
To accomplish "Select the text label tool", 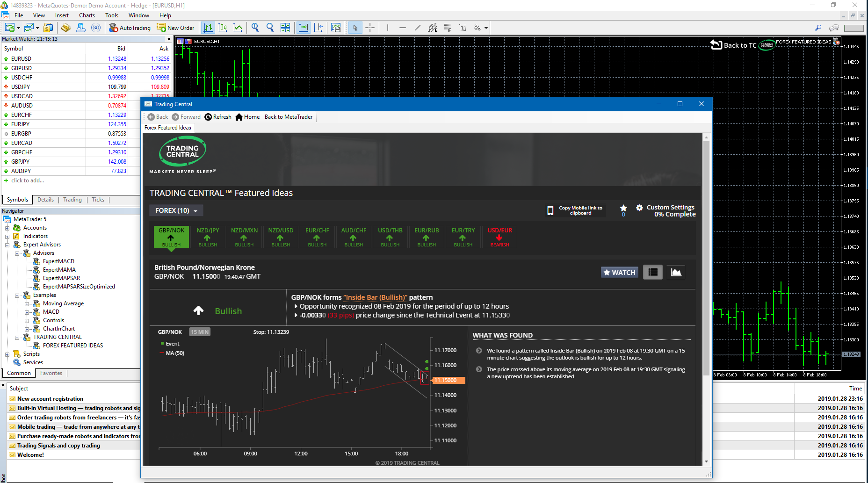I will (x=463, y=28).
